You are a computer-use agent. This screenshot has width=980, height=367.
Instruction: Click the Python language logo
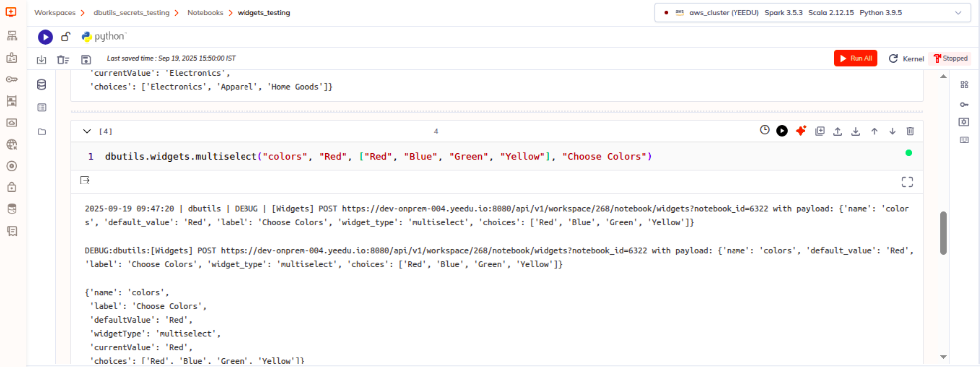point(104,37)
